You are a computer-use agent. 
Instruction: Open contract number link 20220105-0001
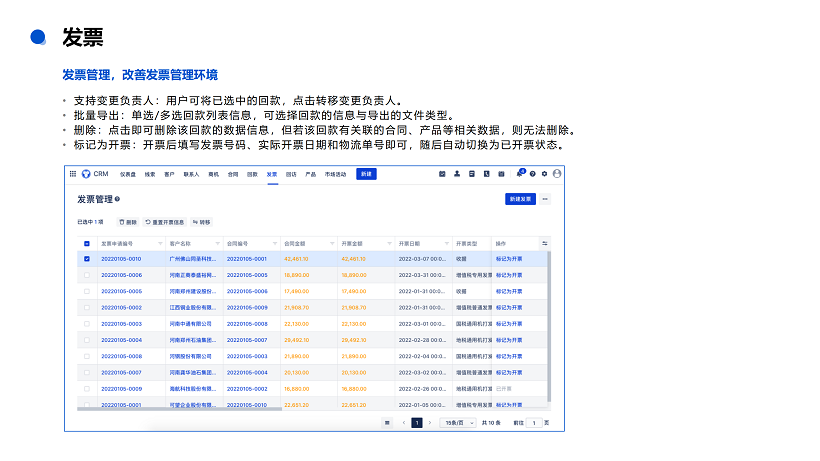pyautogui.click(x=247, y=259)
